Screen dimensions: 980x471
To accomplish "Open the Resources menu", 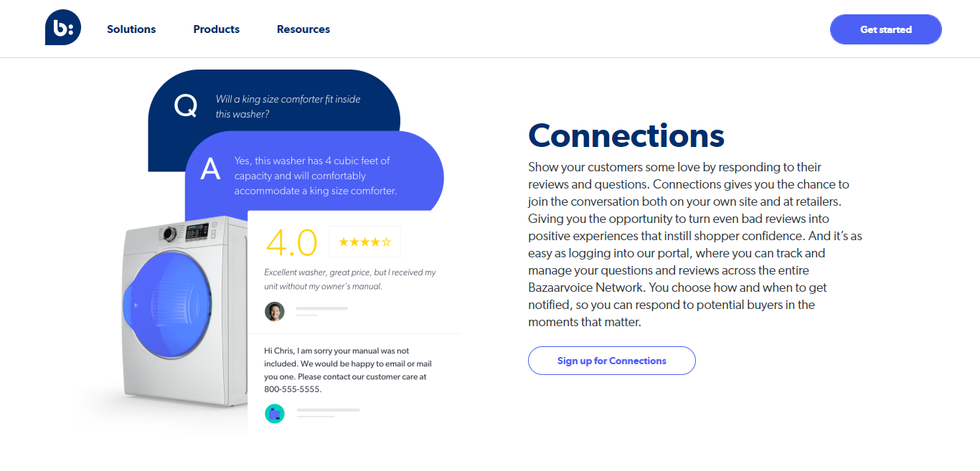I will point(303,29).
